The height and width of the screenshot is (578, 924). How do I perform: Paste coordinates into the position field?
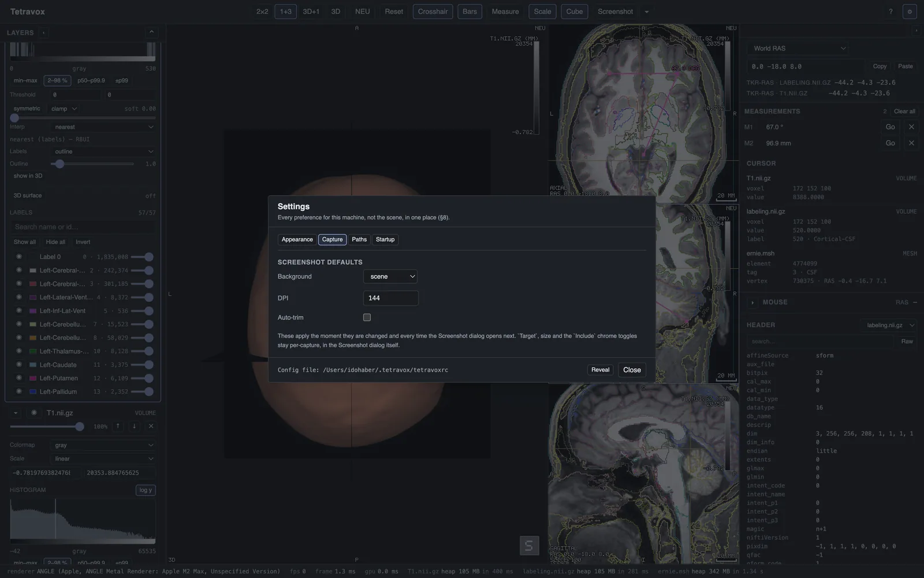[x=906, y=66]
